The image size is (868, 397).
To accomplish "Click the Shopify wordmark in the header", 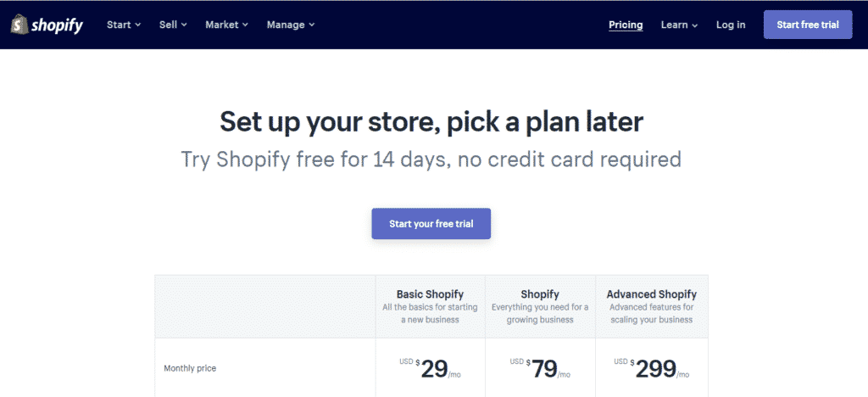I will (57, 25).
